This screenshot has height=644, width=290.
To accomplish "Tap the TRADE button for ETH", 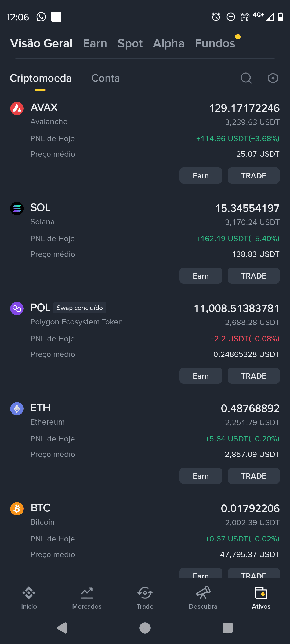I will coord(254,476).
